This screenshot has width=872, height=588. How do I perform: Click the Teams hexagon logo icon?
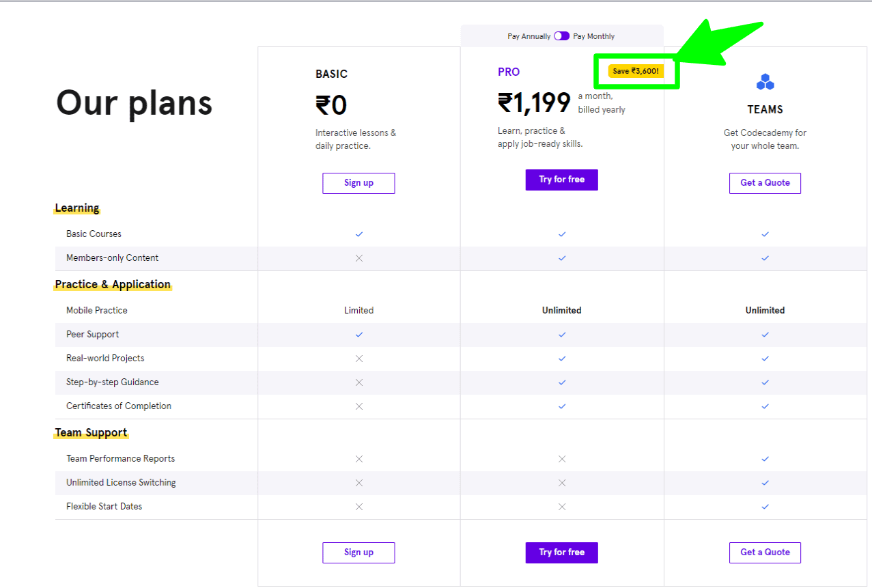[765, 82]
